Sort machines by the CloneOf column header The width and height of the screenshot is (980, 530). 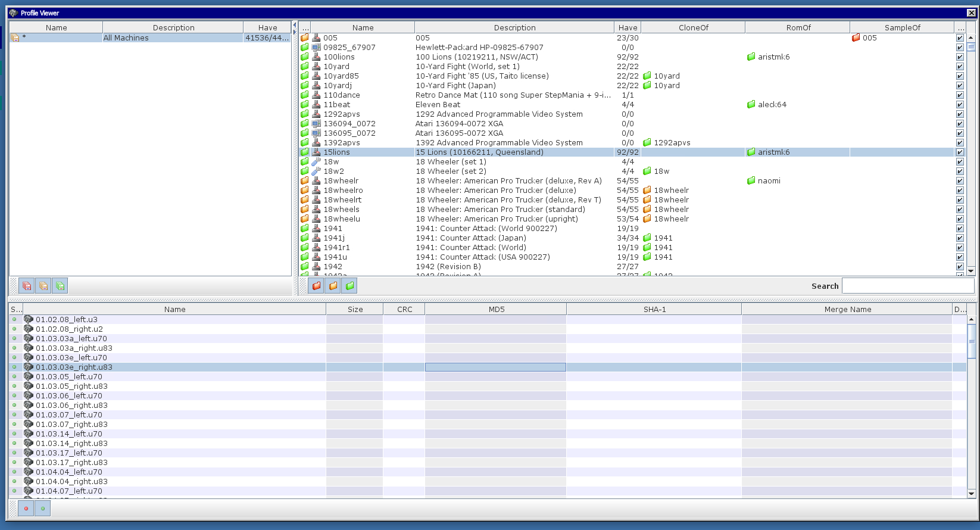(693, 27)
